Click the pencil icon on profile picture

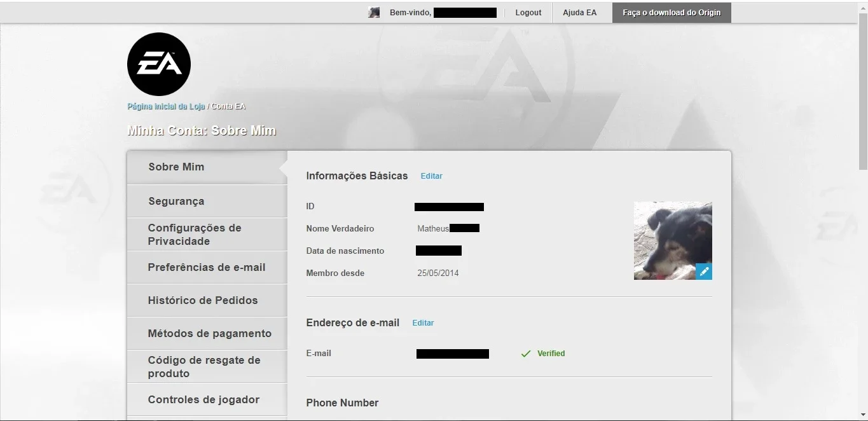(704, 272)
